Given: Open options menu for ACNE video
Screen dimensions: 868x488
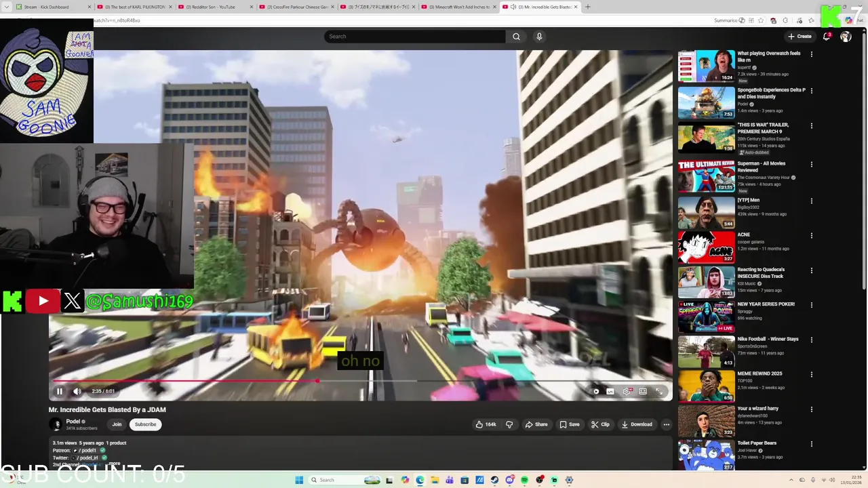Looking at the screenshot, I should pos(812,236).
